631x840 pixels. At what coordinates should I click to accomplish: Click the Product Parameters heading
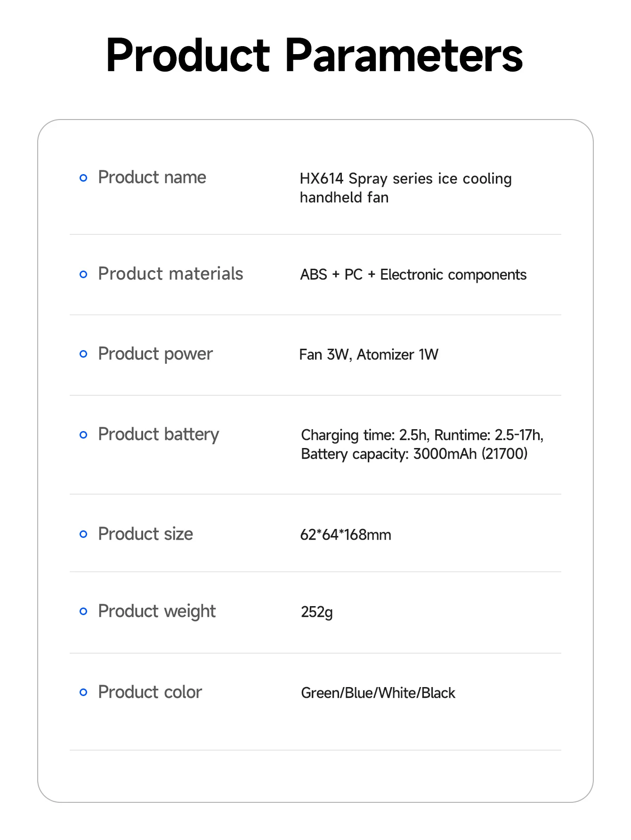click(315, 56)
